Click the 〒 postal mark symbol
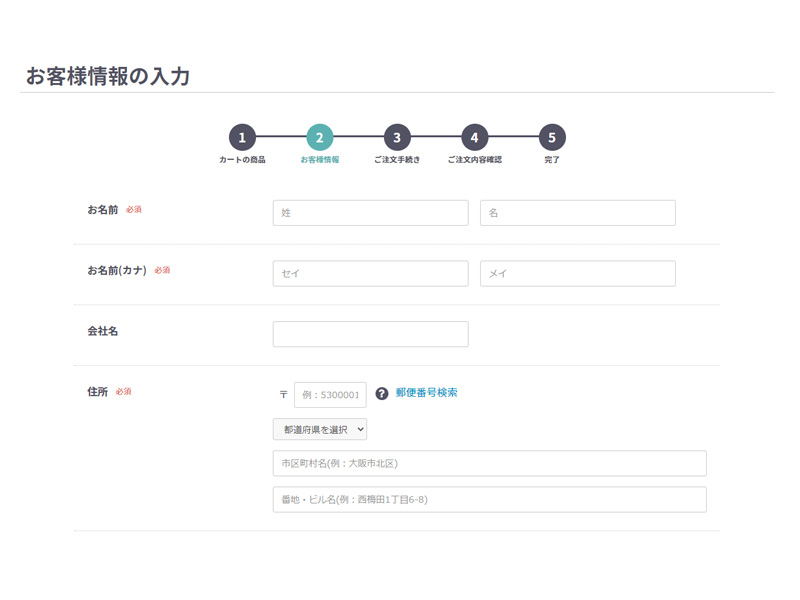This screenshot has width=800, height=600. pos(283,395)
